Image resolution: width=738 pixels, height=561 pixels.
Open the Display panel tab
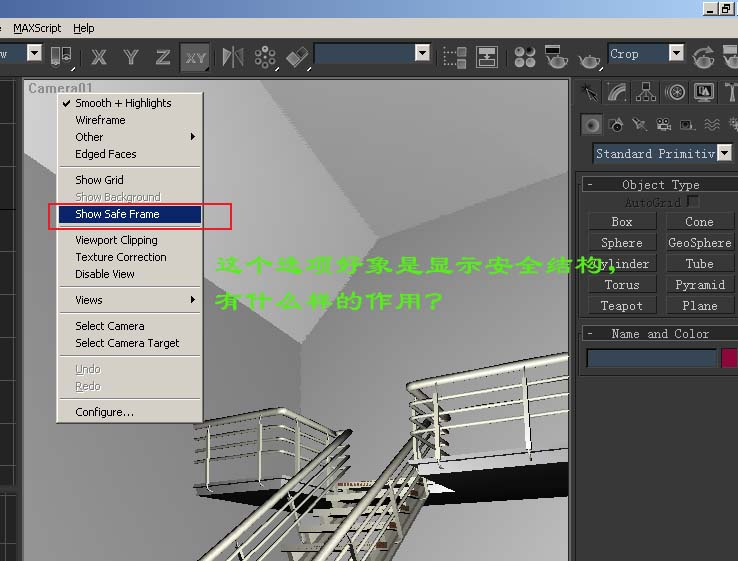(704, 93)
